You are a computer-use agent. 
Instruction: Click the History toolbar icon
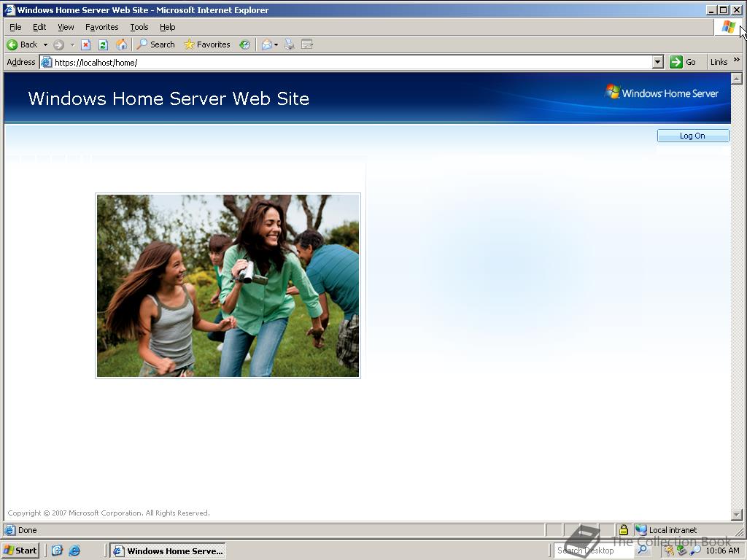click(x=244, y=44)
